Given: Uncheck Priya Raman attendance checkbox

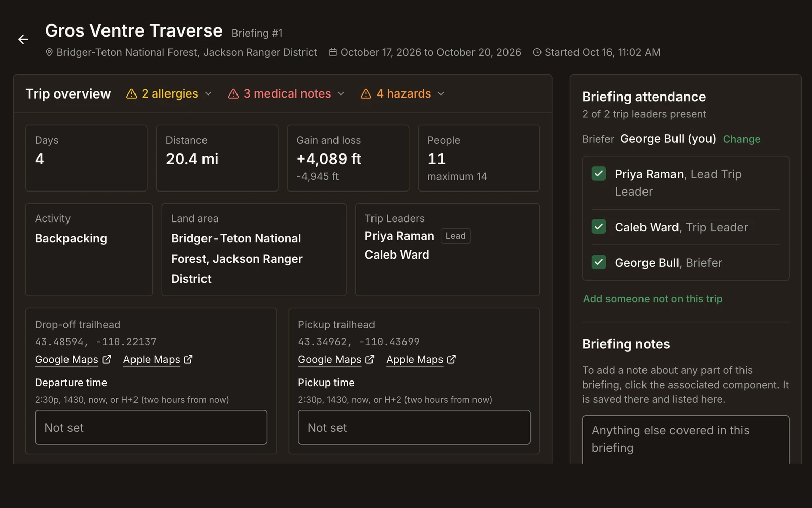Looking at the screenshot, I should click(x=599, y=174).
